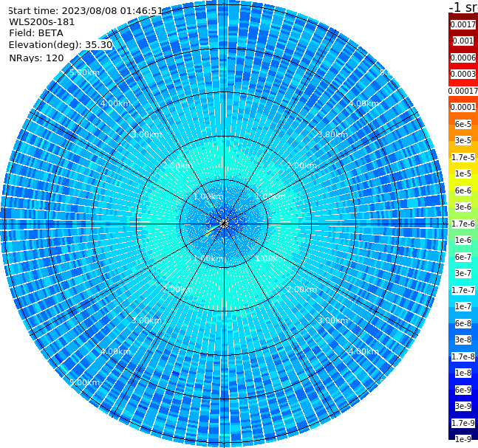Screen dimensions: 478x448
Task: Click the colorbar unit title '-1 sr'
Action: pos(463,7)
